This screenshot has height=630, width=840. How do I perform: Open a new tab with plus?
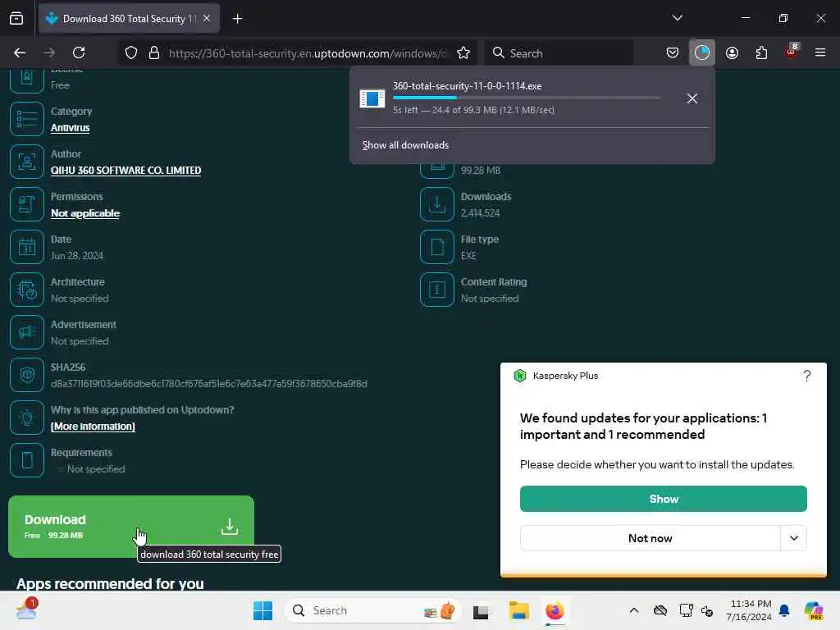[x=237, y=19]
